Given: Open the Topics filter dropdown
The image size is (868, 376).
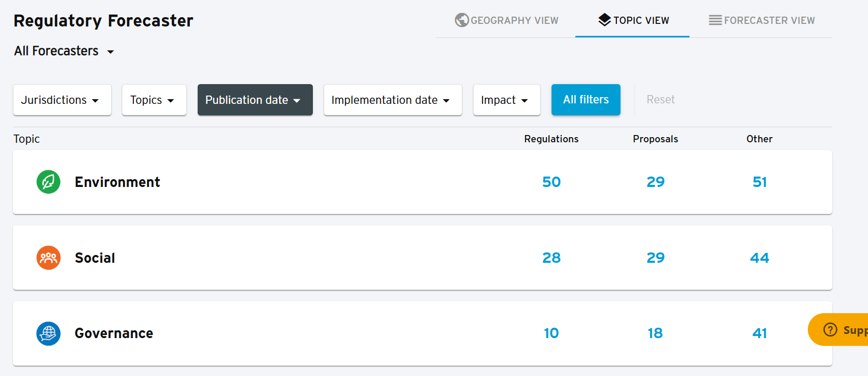Looking at the screenshot, I should [x=154, y=100].
